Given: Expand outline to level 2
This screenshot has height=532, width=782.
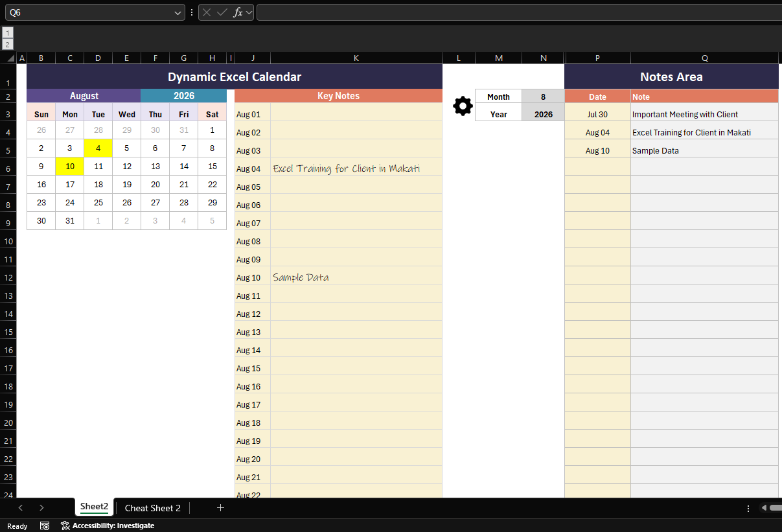Looking at the screenshot, I should (x=8, y=44).
